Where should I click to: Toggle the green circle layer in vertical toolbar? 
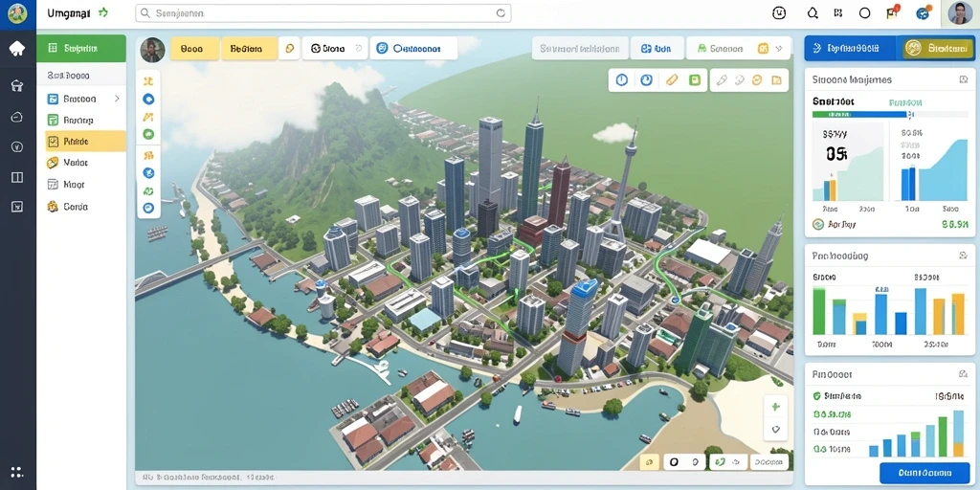click(148, 134)
